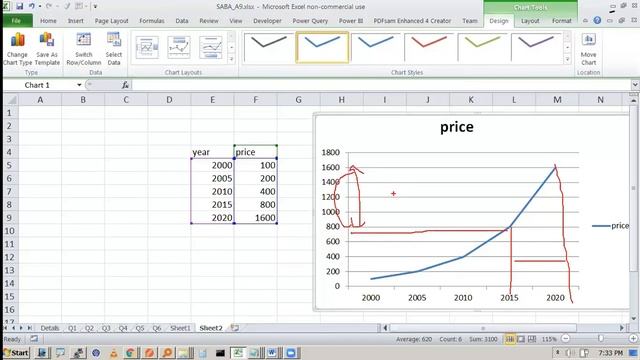Click the Insert Worksheet icon

pos(235,328)
